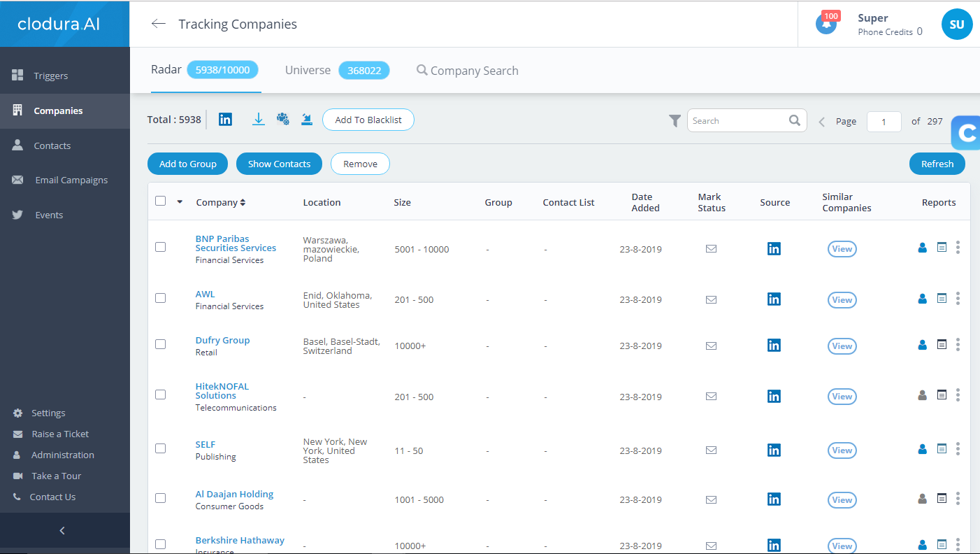Click the clodura.AI logo
The width and height of the screenshot is (980, 554).
click(59, 24)
